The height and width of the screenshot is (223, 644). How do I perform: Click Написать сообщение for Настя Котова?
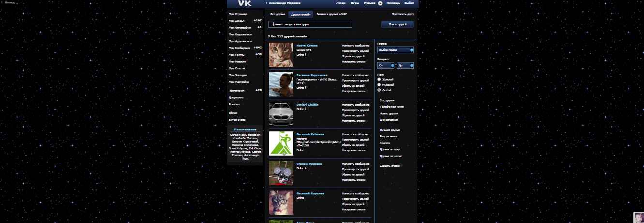coord(356,46)
